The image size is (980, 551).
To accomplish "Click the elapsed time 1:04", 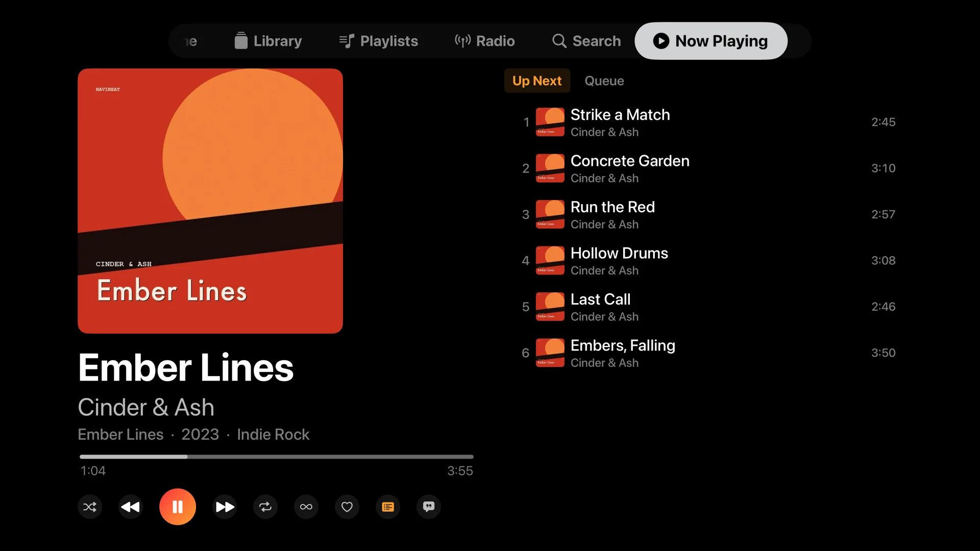I will click(x=93, y=471).
